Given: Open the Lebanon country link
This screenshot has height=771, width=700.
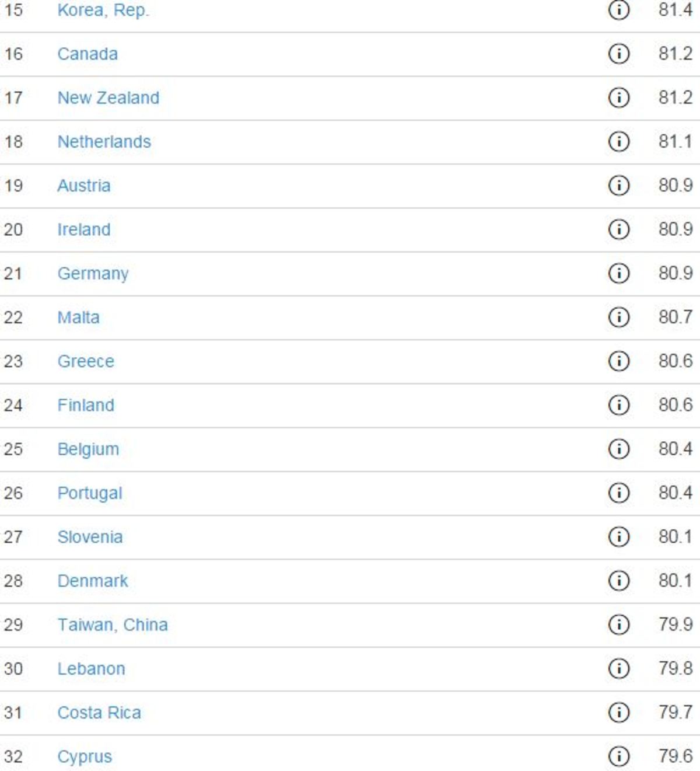Looking at the screenshot, I should (x=91, y=669).
